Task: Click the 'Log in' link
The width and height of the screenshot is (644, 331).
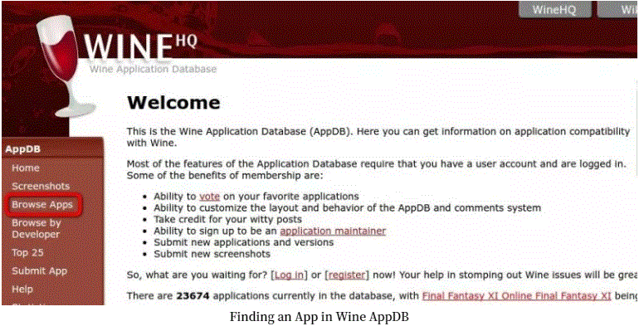Action: pyautogui.click(x=289, y=275)
